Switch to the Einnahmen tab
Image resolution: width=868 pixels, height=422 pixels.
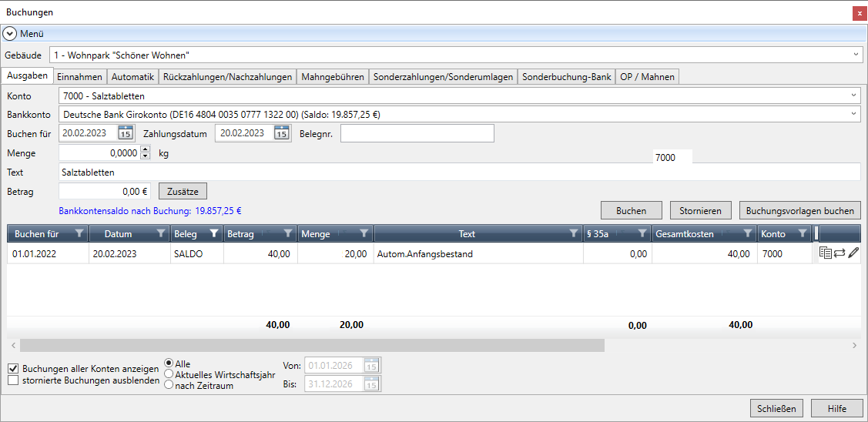79,77
